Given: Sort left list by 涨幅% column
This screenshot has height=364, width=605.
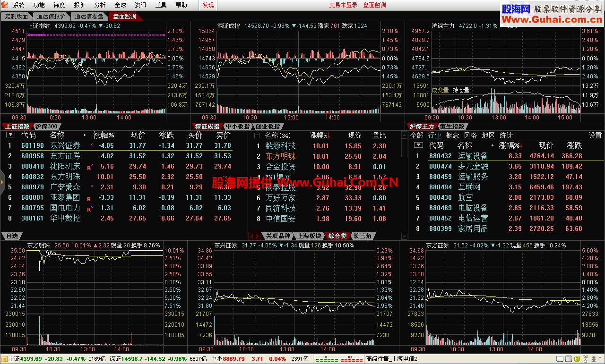Looking at the screenshot, I should [x=104, y=135].
